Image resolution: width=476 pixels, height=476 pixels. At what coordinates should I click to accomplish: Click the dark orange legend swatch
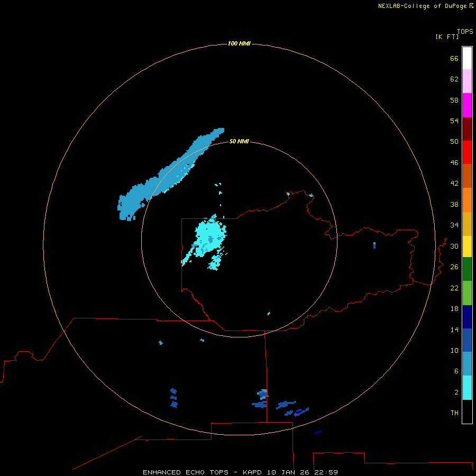click(x=467, y=176)
